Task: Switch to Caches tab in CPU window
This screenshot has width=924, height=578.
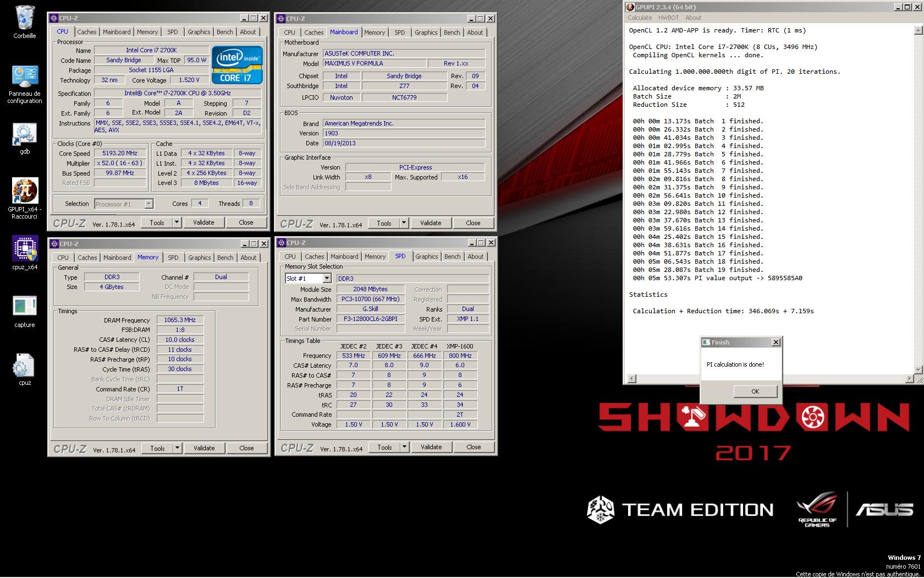Action: [x=87, y=32]
